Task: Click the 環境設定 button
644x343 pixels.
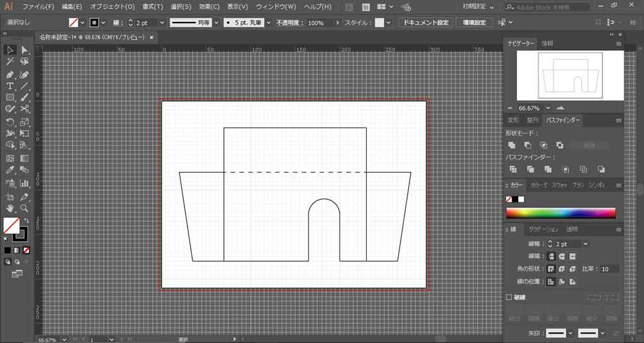Action: pos(474,23)
